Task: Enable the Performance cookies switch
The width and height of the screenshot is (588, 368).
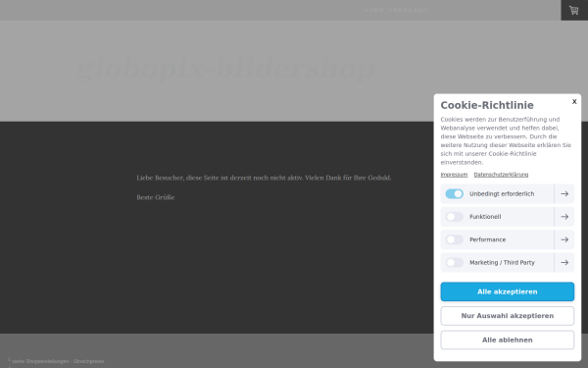Action: (454, 239)
